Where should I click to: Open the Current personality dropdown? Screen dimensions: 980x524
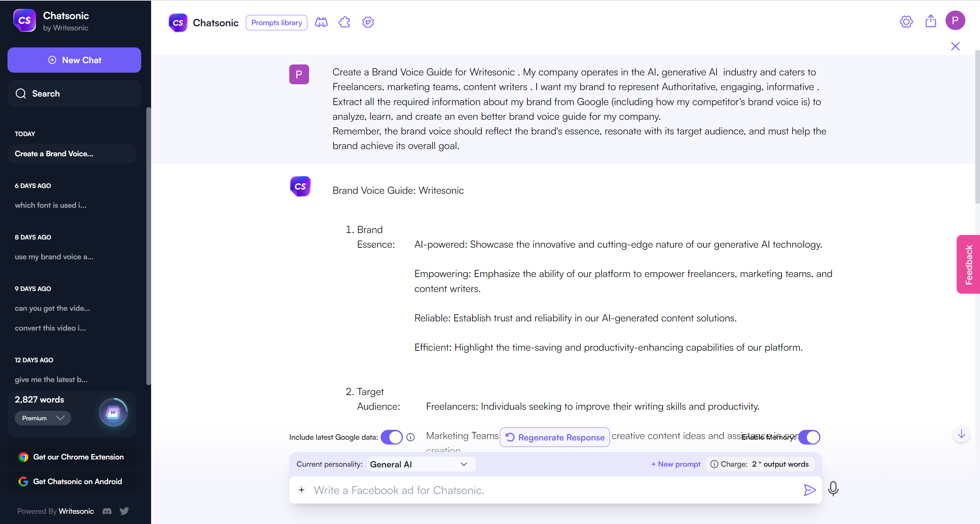pos(420,464)
